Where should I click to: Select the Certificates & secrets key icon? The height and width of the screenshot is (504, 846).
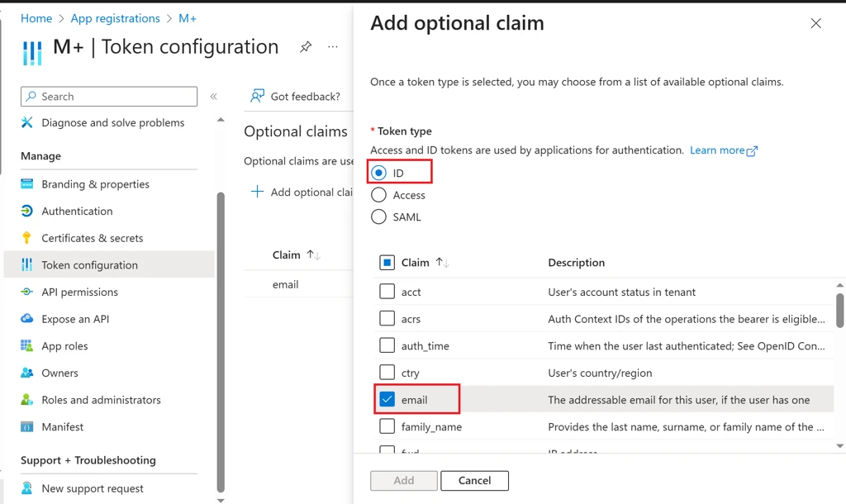coord(25,238)
